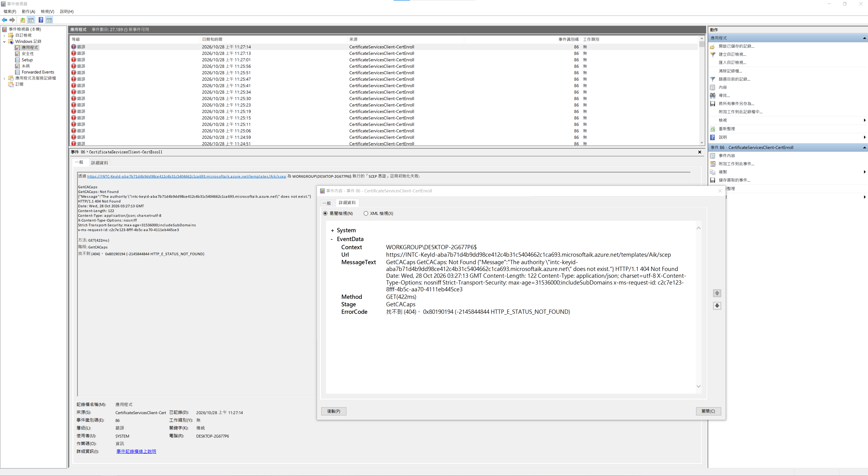Select the 安全性 log in the tree
The width and height of the screenshot is (868, 476).
coord(28,54)
